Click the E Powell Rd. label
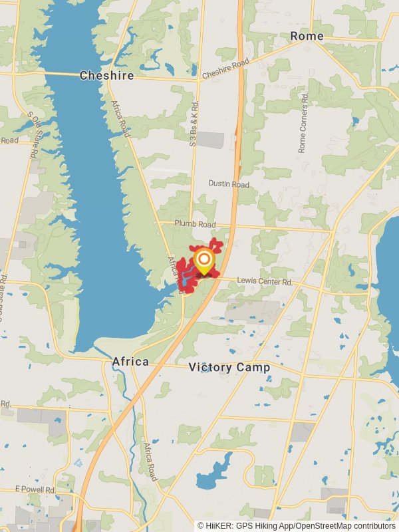Viewport: 399px width, 532px height. pos(35,489)
